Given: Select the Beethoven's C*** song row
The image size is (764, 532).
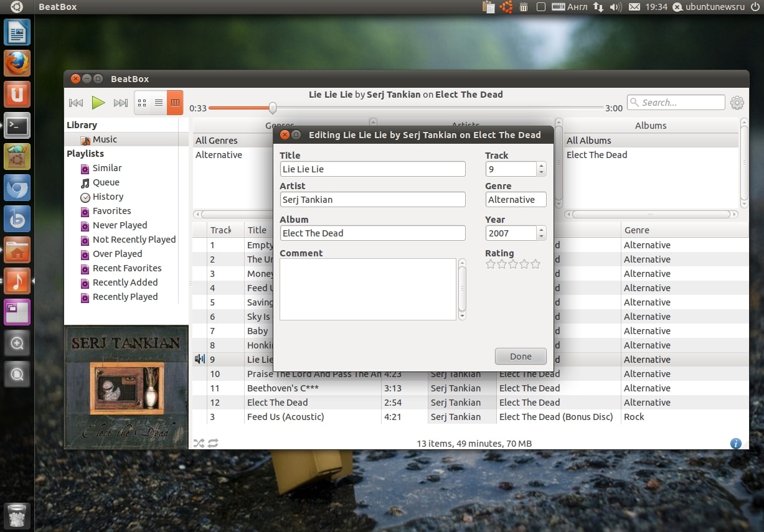Looking at the screenshot, I should 470,388.
